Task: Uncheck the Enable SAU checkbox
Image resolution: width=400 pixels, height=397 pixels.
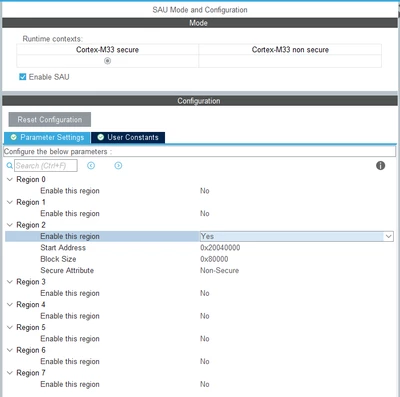Action: (22, 77)
